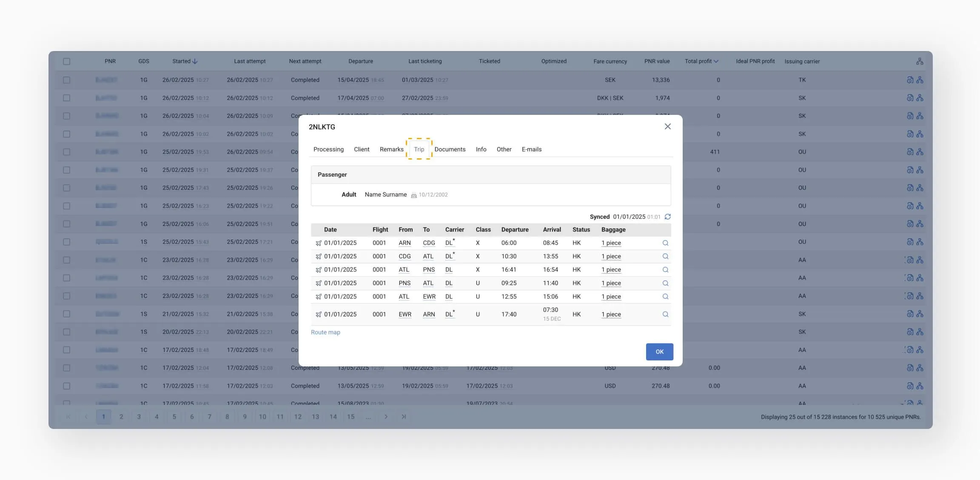Tick the checkbox for the 21/02/2025 15:32 row
The image size is (980, 480).
pyautogui.click(x=66, y=314)
